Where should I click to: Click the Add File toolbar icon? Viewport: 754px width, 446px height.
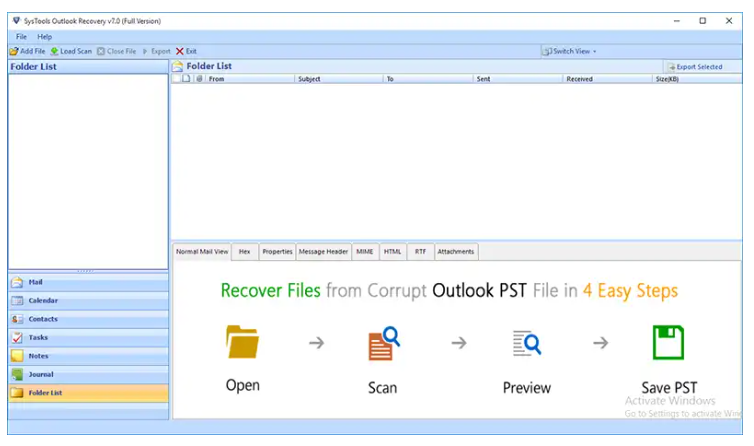coord(14,51)
